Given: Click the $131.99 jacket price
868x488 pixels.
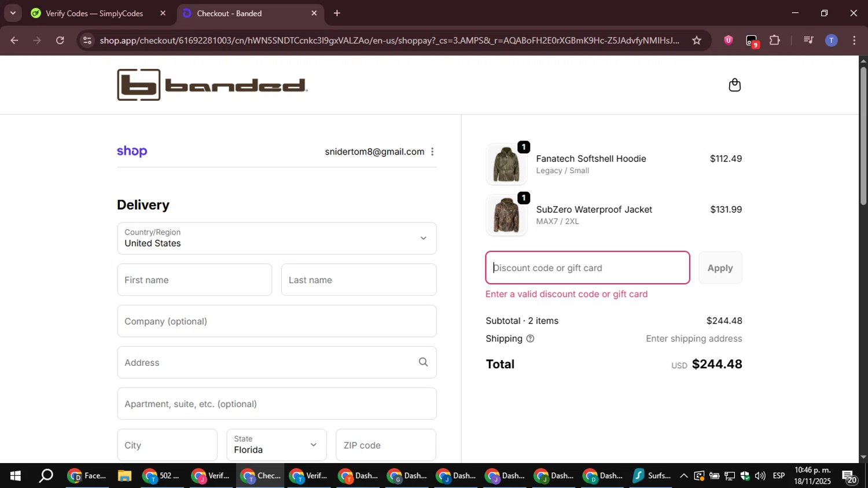Looking at the screenshot, I should click(726, 210).
